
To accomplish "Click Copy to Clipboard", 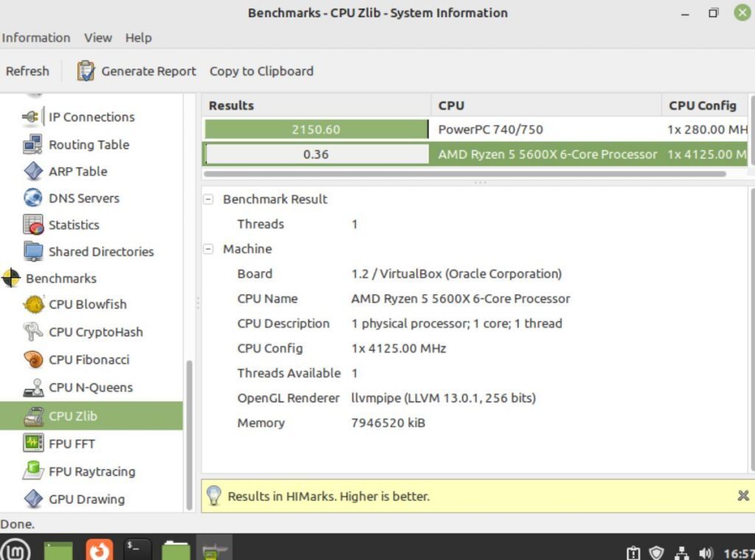I will click(x=261, y=71).
